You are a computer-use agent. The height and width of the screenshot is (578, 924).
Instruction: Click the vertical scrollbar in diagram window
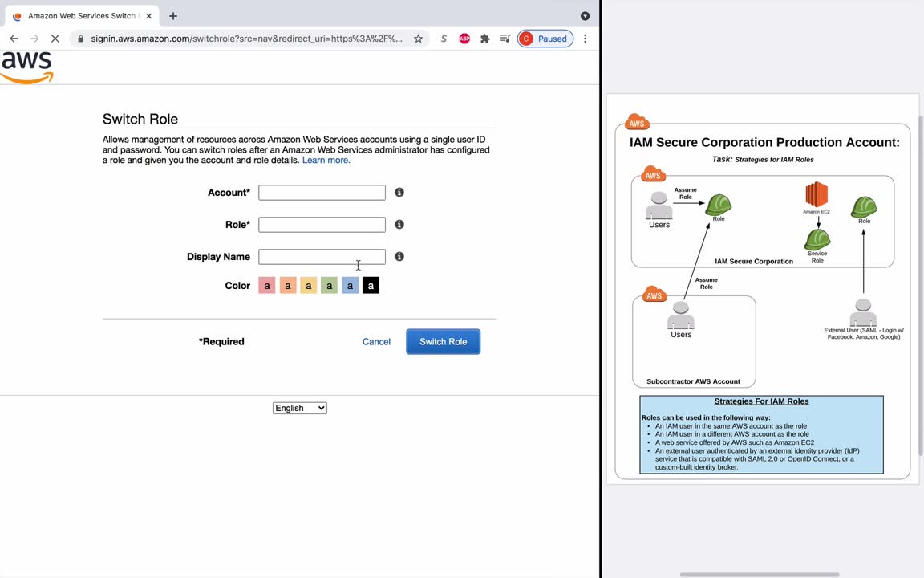pyautogui.click(x=921, y=286)
